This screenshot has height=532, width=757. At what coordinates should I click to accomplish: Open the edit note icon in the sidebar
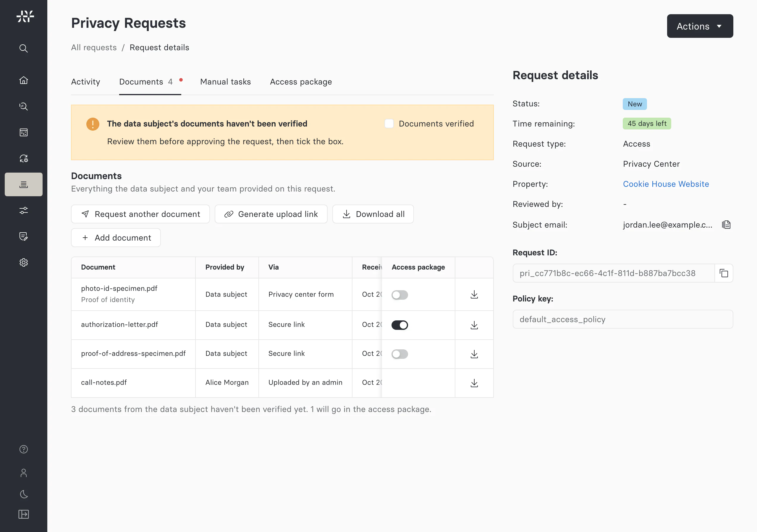pos(23,236)
